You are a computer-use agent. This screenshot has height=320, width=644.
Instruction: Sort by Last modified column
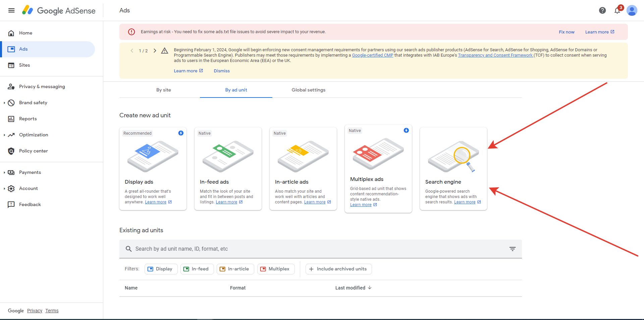click(x=354, y=288)
